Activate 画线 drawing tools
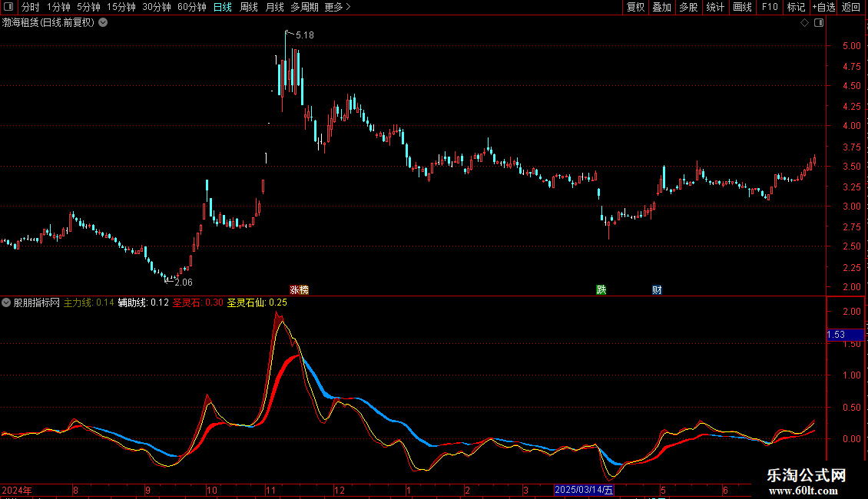 pyautogui.click(x=742, y=7)
